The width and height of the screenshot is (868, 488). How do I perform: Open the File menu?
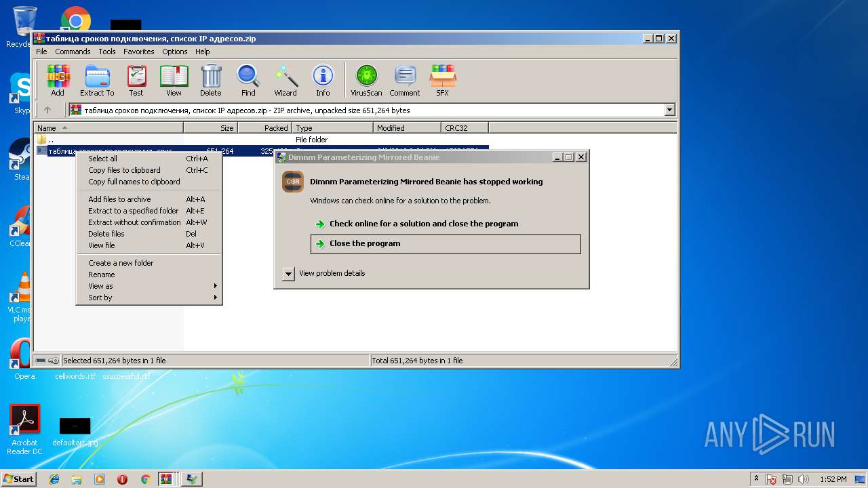(x=41, y=52)
